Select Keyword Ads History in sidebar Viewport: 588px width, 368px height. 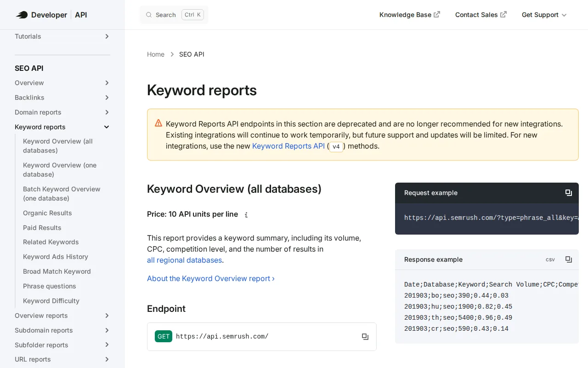coord(56,257)
